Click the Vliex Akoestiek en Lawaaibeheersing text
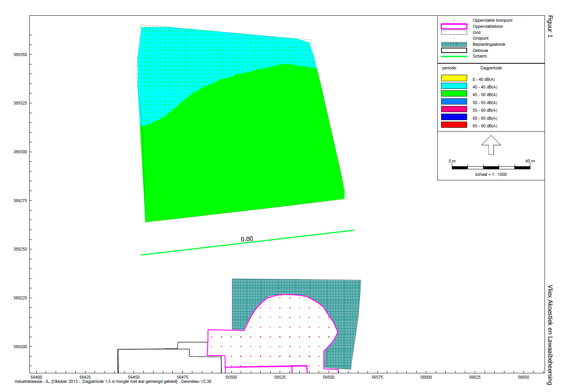Image resolution: width=564 pixels, height=392 pixels. click(550, 334)
